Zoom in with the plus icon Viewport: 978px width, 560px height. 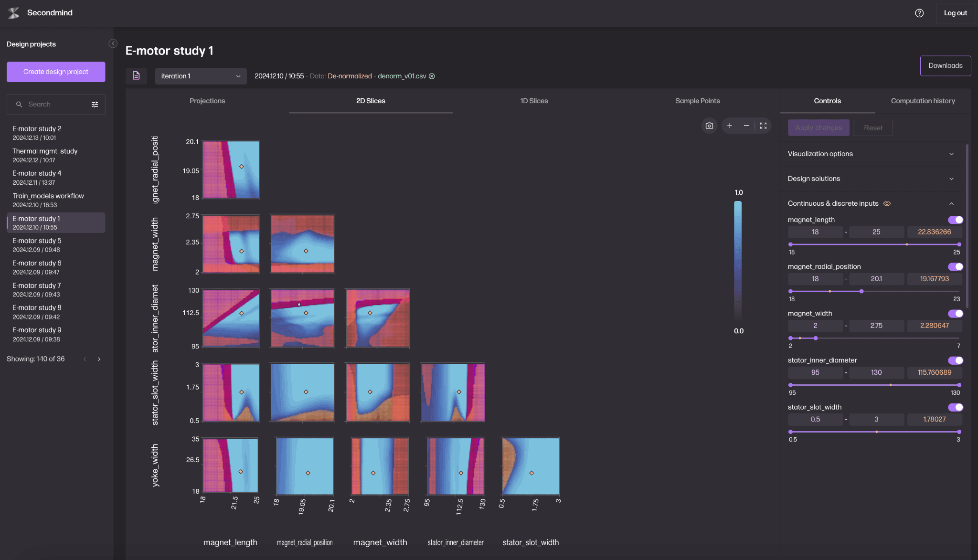[x=730, y=126]
